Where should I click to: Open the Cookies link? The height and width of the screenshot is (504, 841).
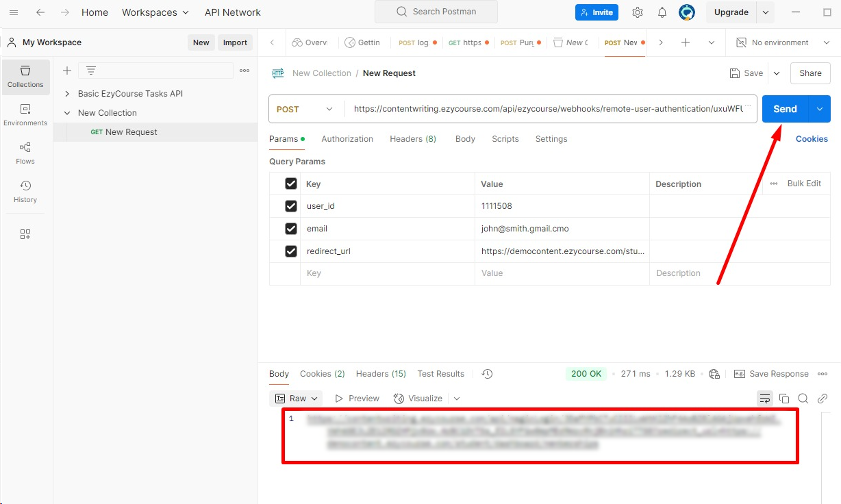[812, 139]
